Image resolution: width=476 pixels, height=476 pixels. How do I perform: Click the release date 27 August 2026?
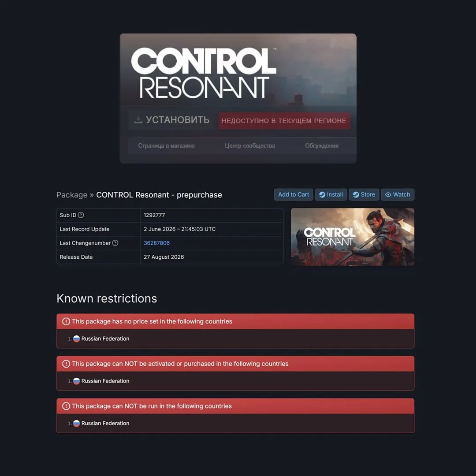[164, 257]
